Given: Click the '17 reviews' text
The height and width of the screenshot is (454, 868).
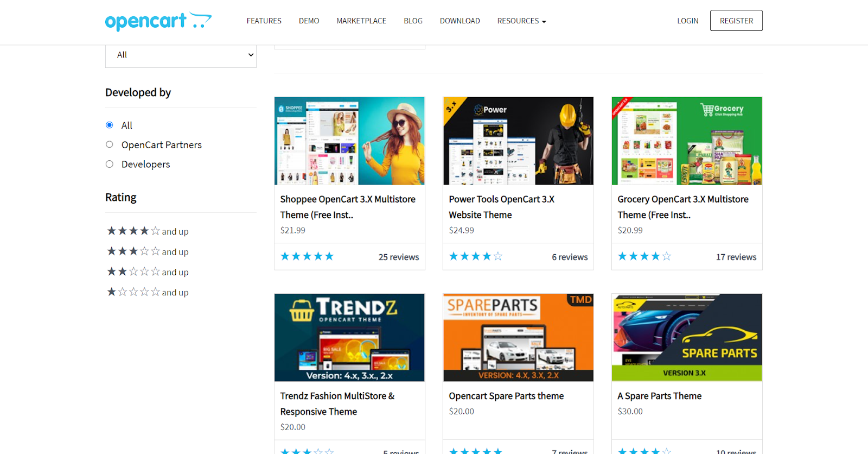Looking at the screenshot, I should [x=736, y=257].
